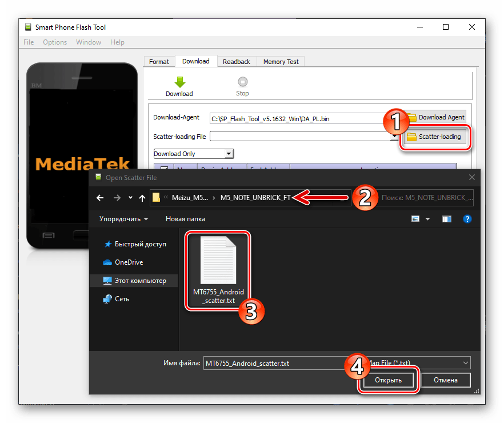Go back in the Open Scatter File dialog
This screenshot has width=504, height=423.
click(x=100, y=198)
